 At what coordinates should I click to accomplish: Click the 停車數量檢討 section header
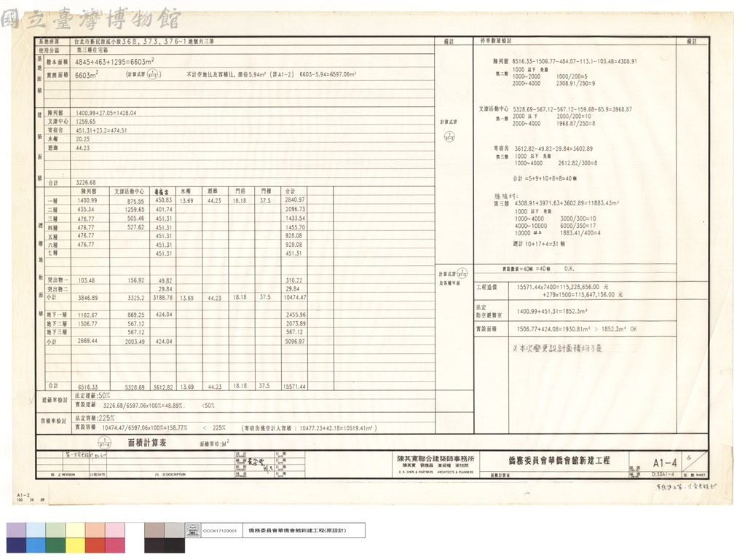pos(495,41)
